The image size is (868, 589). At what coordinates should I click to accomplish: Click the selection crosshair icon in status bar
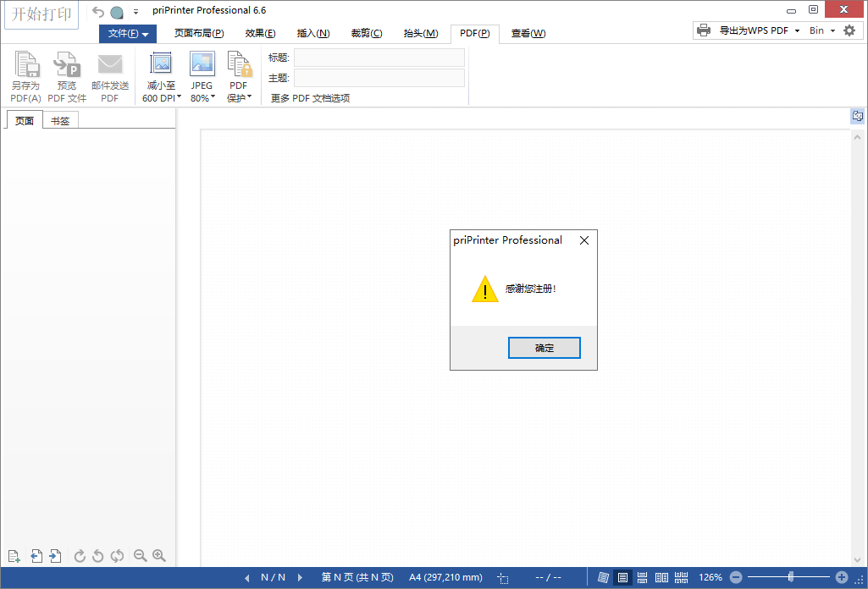pos(503,578)
